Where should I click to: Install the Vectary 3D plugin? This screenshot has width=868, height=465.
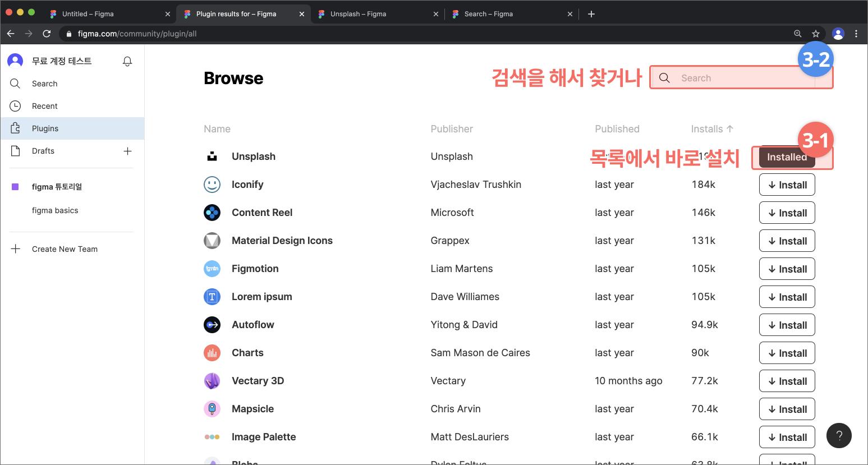click(787, 381)
